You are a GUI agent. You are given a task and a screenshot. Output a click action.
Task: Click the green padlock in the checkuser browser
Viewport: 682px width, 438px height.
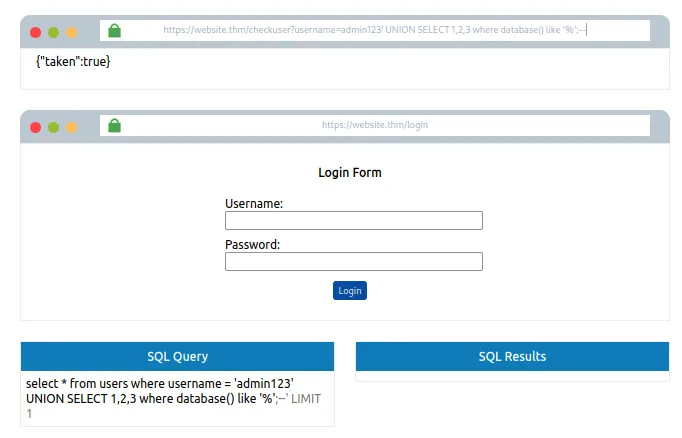[x=114, y=30]
